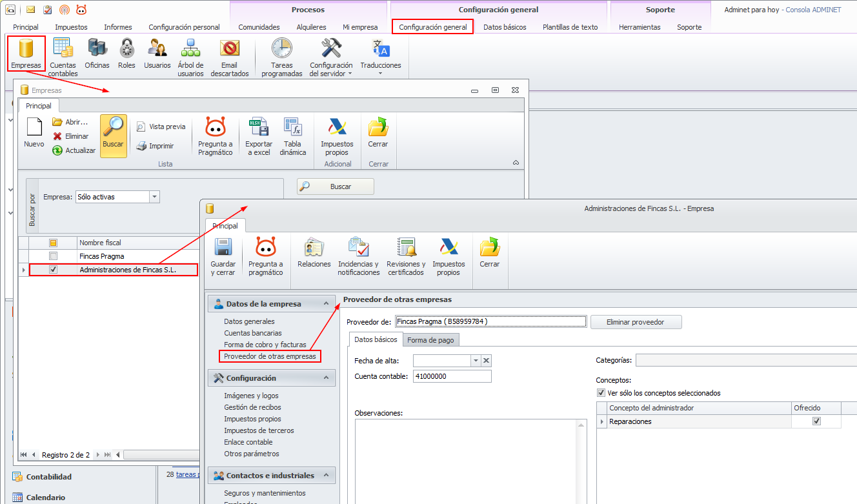The image size is (857, 504).
Task: Toggle the Buscar magnifier ribbon button
Action: point(113,136)
